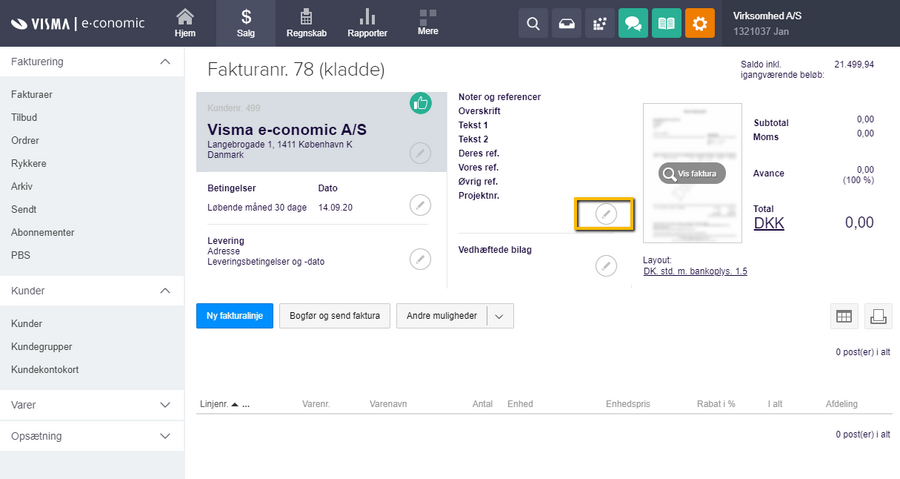The width and height of the screenshot is (900, 479).
Task: Expand the Opsætning sidebar section
Action: click(165, 436)
